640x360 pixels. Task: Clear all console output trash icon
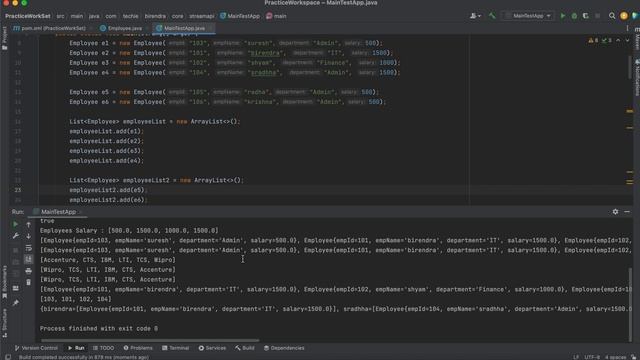point(29,282)
